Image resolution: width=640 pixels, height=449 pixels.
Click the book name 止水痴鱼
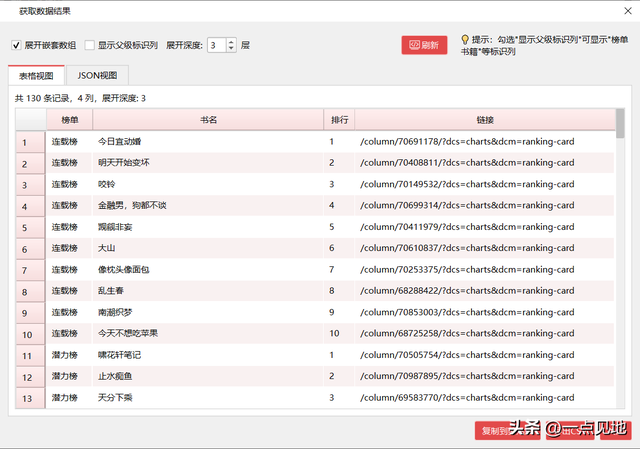[x=115, y=376]
